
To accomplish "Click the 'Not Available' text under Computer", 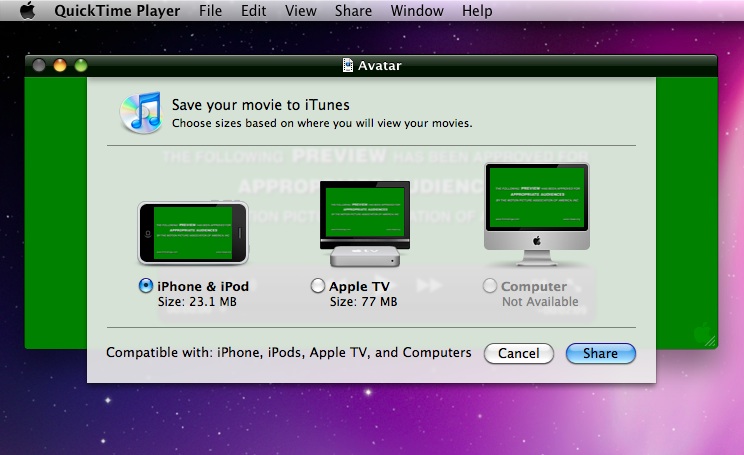I will click(540, 302).
